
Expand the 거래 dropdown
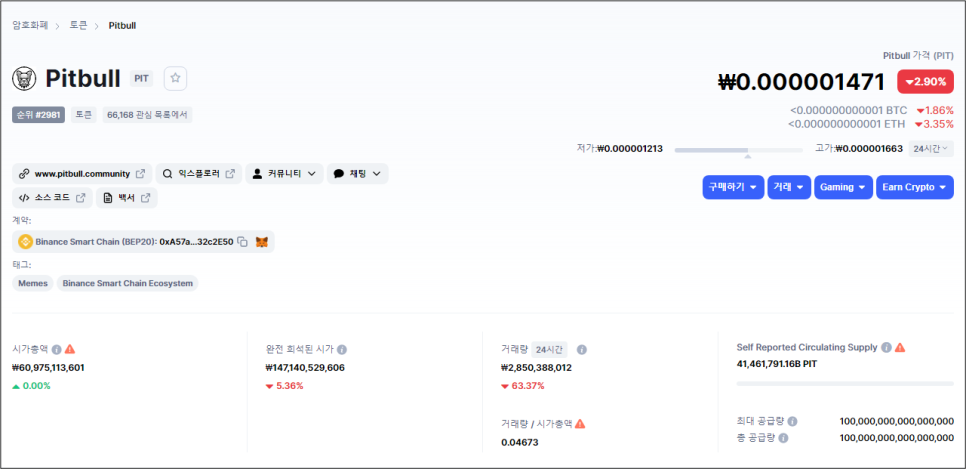click(789, 187)
